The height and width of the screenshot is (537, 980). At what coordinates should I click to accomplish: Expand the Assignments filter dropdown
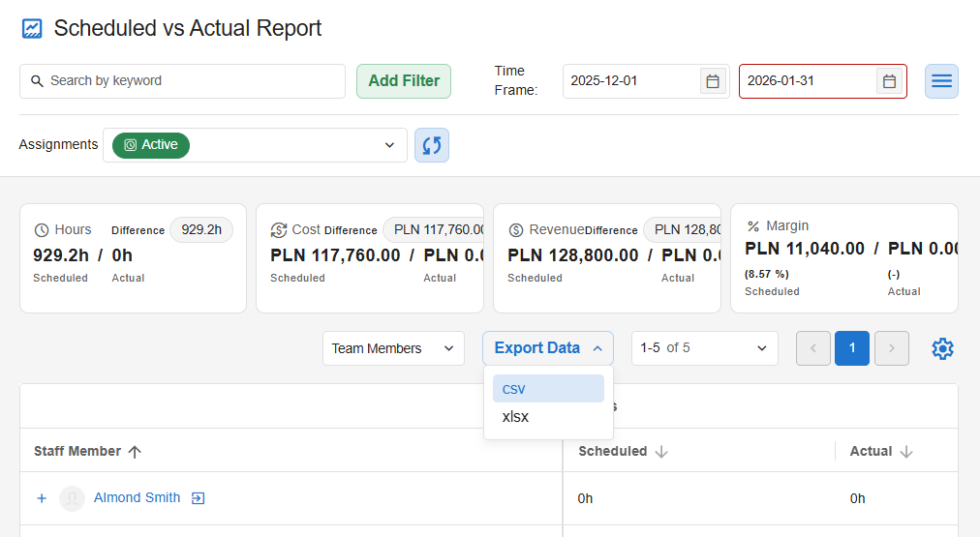(x=389, y=145)
